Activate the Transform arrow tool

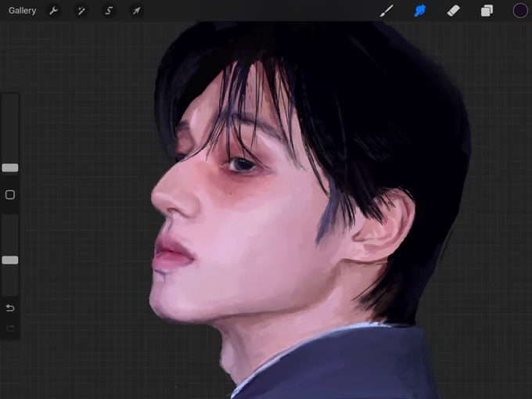point(136,10)
